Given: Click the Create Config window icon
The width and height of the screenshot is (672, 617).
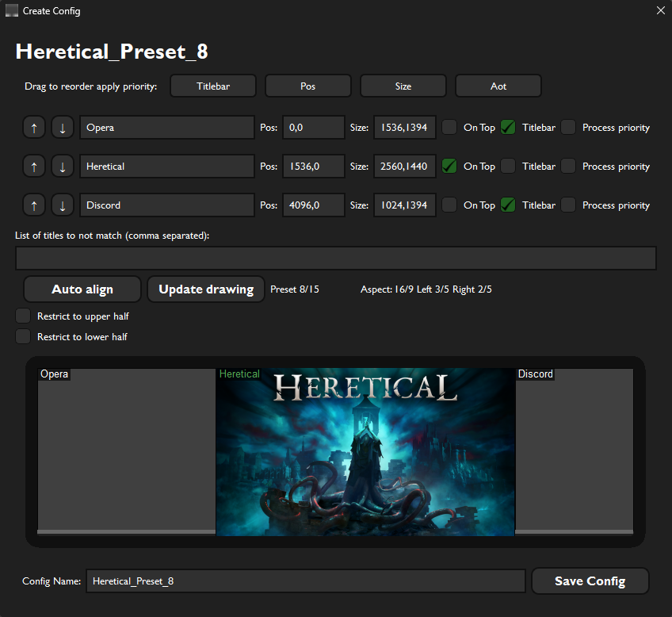Looking at the screenshot, I should point(12,11).
